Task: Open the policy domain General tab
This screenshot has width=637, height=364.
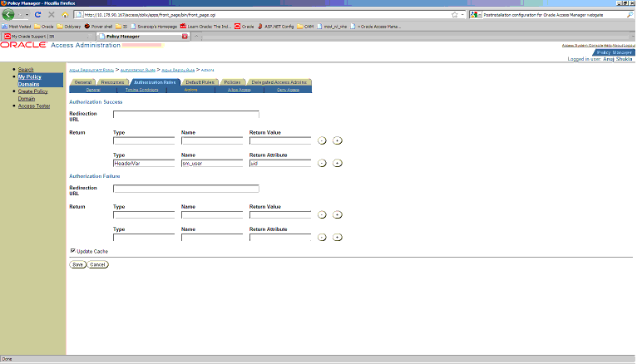Action: (83, 82)
